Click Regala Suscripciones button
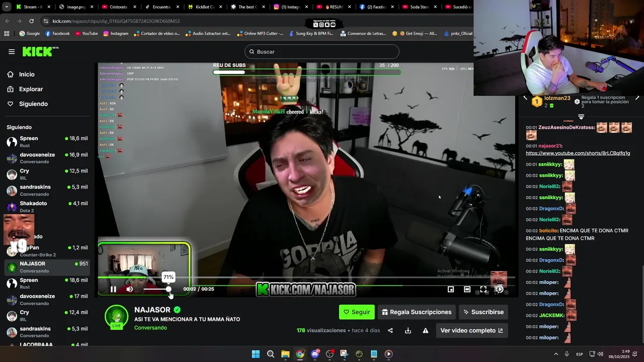 tap(417, 312)
